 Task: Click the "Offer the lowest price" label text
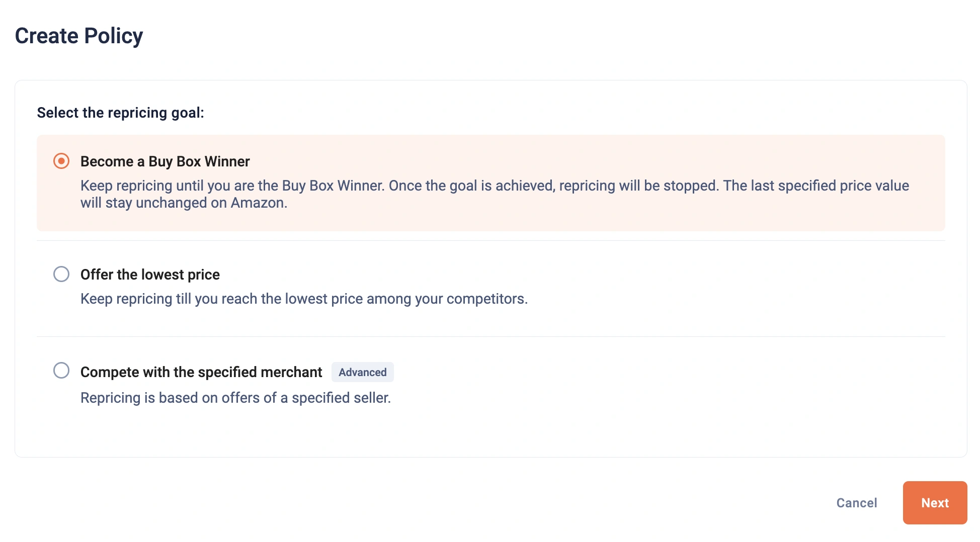[150, 275]
